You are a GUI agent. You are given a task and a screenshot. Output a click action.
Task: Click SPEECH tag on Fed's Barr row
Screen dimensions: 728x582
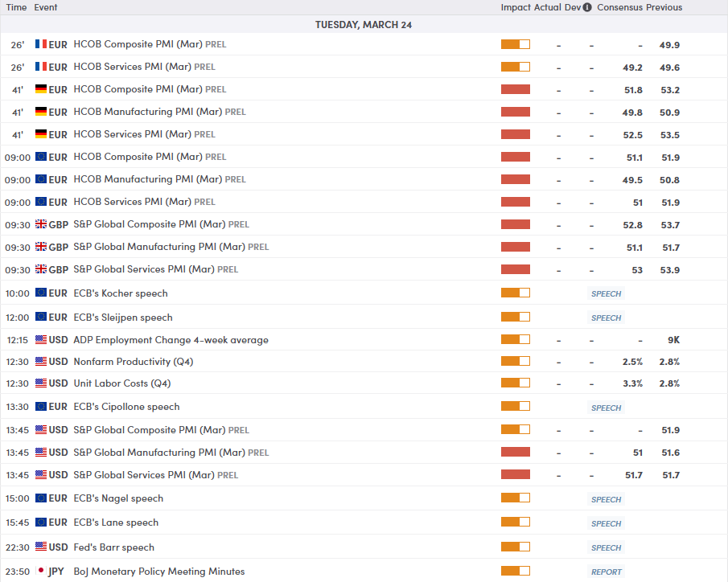coord(606,547)
